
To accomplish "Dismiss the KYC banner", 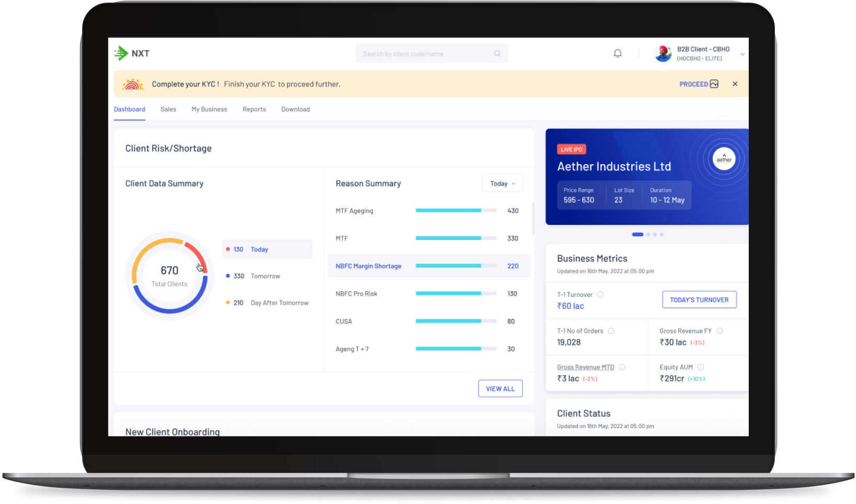I will click(x=735, y=84).
